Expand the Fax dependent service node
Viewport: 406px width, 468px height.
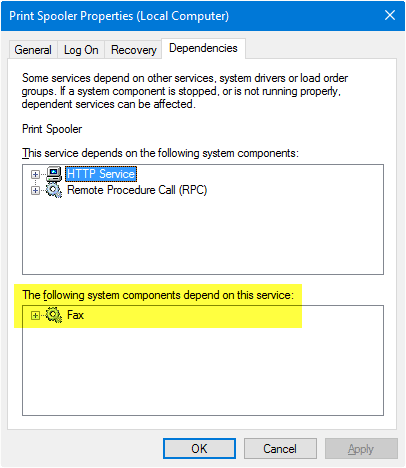coord(35,315)
